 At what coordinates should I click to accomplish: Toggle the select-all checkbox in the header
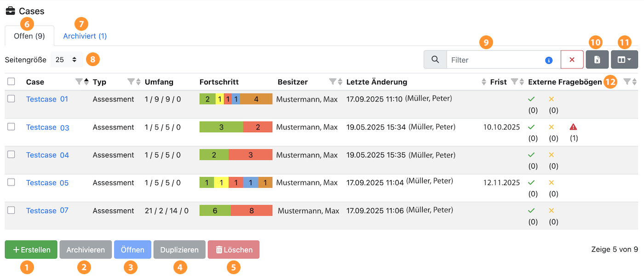(x=11, y=82)
